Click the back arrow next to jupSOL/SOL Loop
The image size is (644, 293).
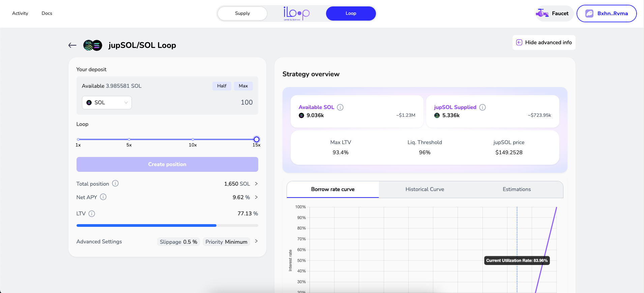tap(72, 45)
